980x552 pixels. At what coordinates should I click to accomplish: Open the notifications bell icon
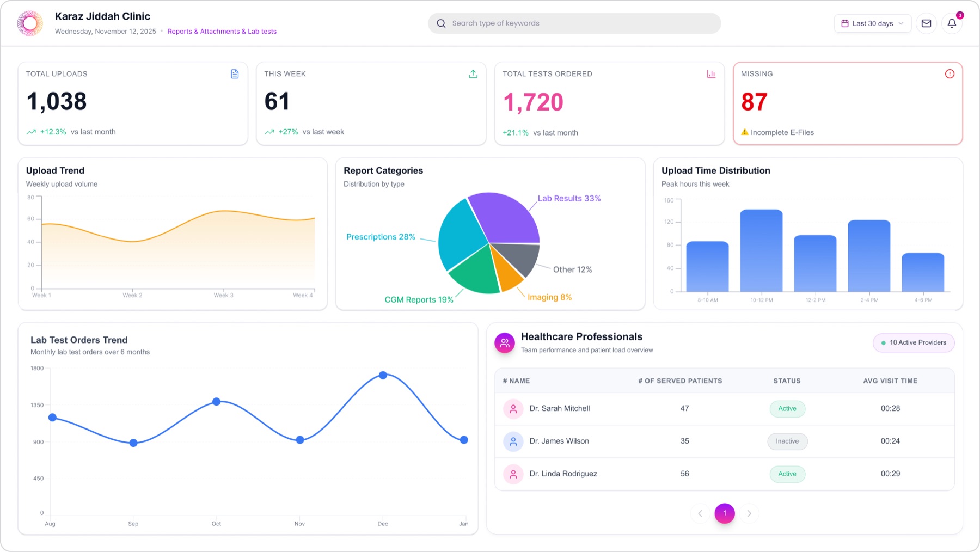952,23
